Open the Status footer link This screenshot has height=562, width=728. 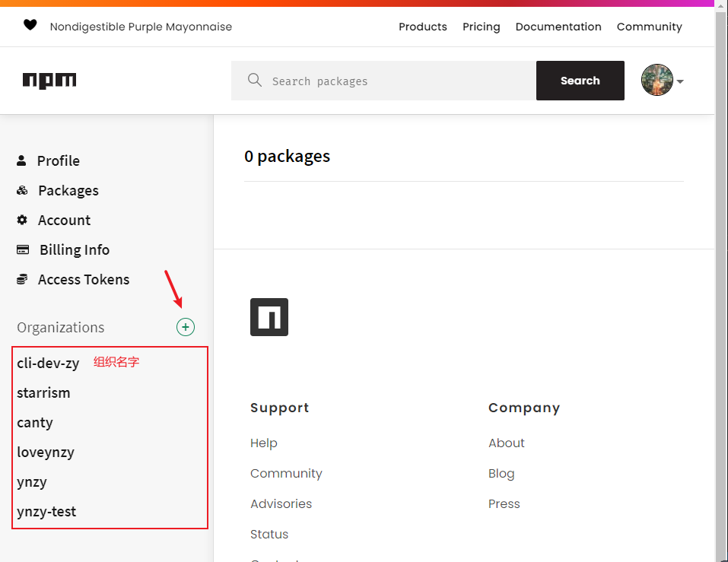pos(269,534)
